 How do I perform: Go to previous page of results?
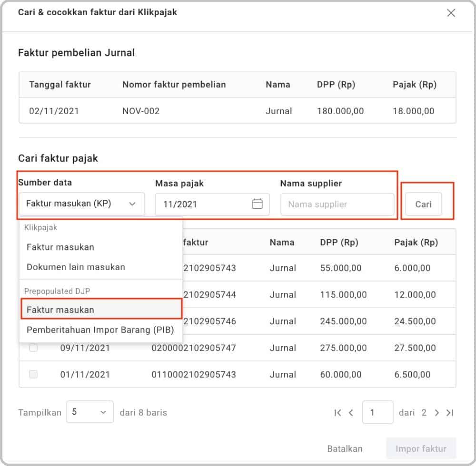351,412
